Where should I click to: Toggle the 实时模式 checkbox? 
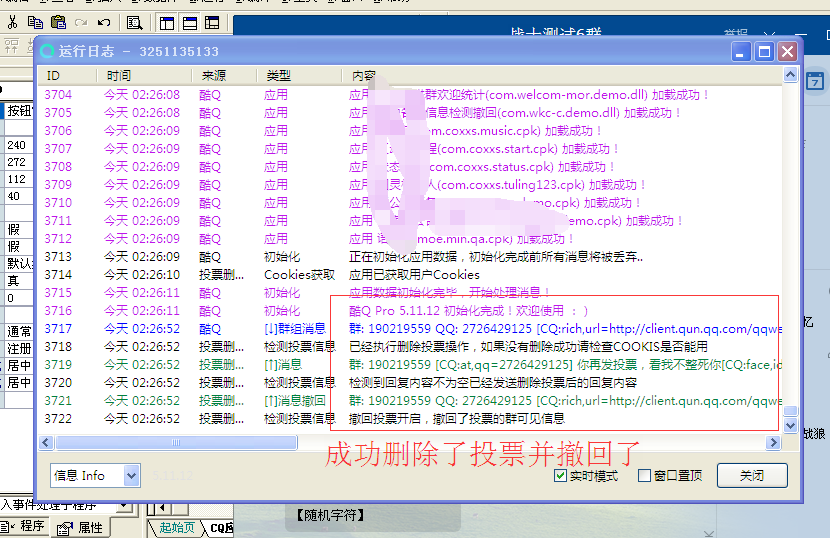coord(560,476)
